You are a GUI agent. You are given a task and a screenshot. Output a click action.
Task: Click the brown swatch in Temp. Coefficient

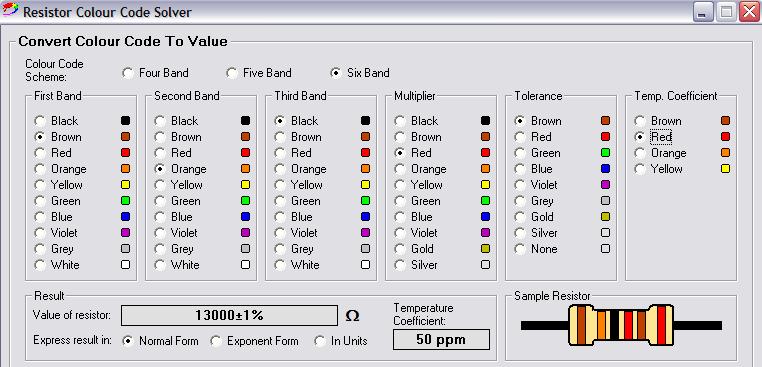point(726,121)
